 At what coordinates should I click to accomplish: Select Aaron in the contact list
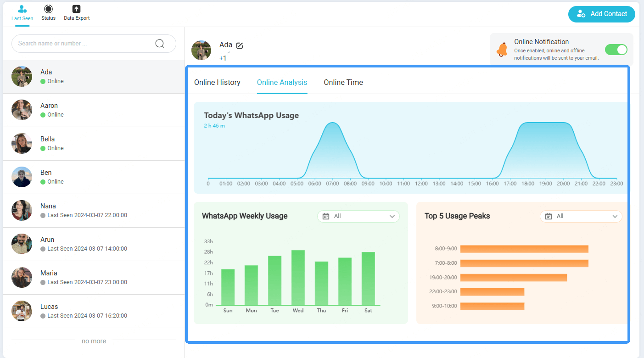click(x=94, y=110)
